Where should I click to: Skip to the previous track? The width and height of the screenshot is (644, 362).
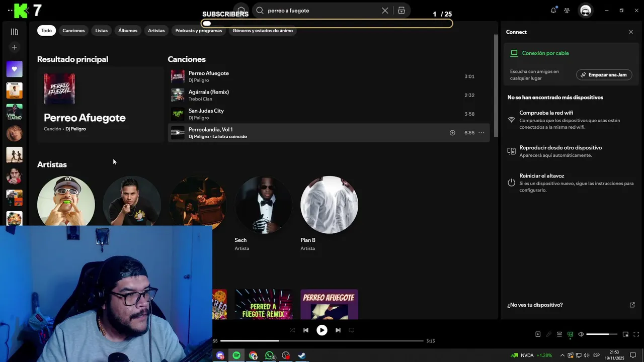point(305,330)
